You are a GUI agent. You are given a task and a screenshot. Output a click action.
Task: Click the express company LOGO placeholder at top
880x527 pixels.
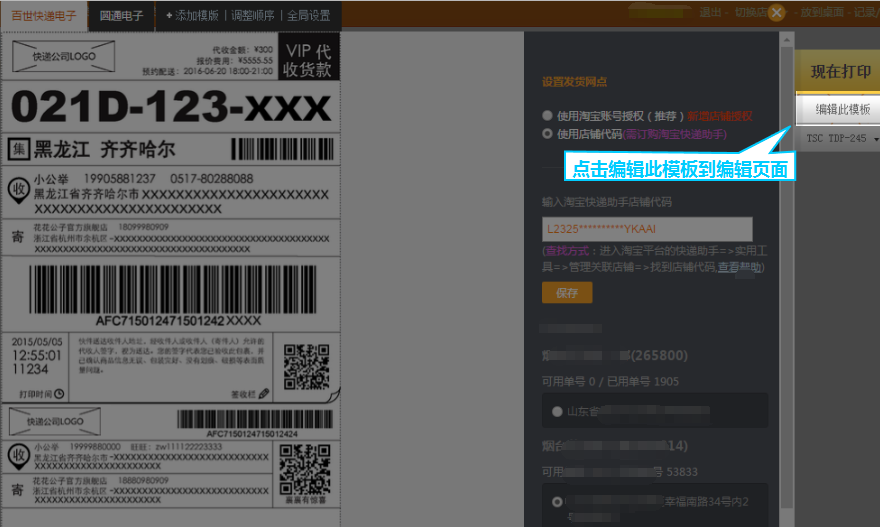[60, 57]
